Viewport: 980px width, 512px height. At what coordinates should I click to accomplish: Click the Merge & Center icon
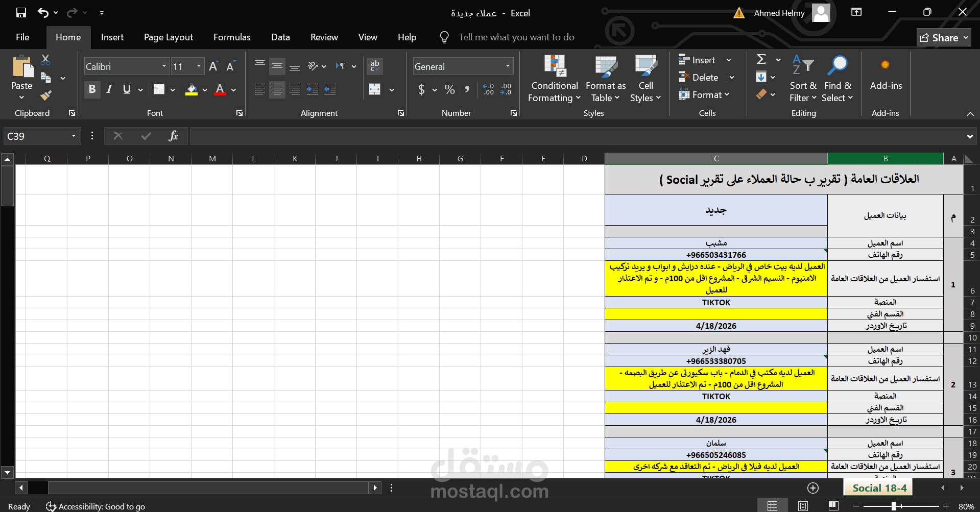[x=375, y=89]
